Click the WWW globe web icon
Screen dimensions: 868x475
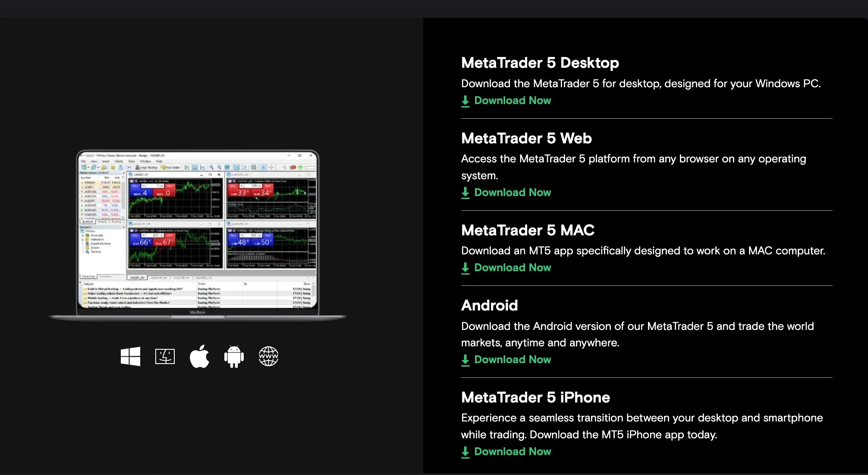(268, 356)
